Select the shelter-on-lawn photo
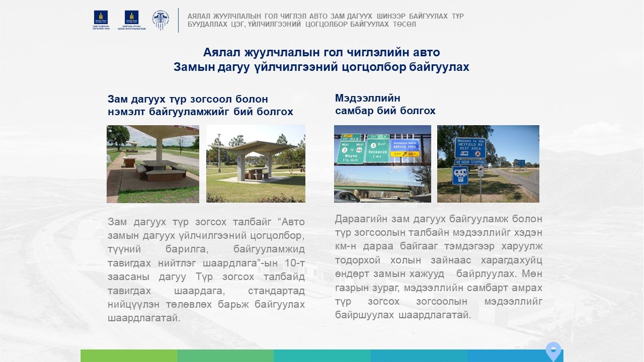The height and width of the screenshot is (362, 644). coord(256,164)
